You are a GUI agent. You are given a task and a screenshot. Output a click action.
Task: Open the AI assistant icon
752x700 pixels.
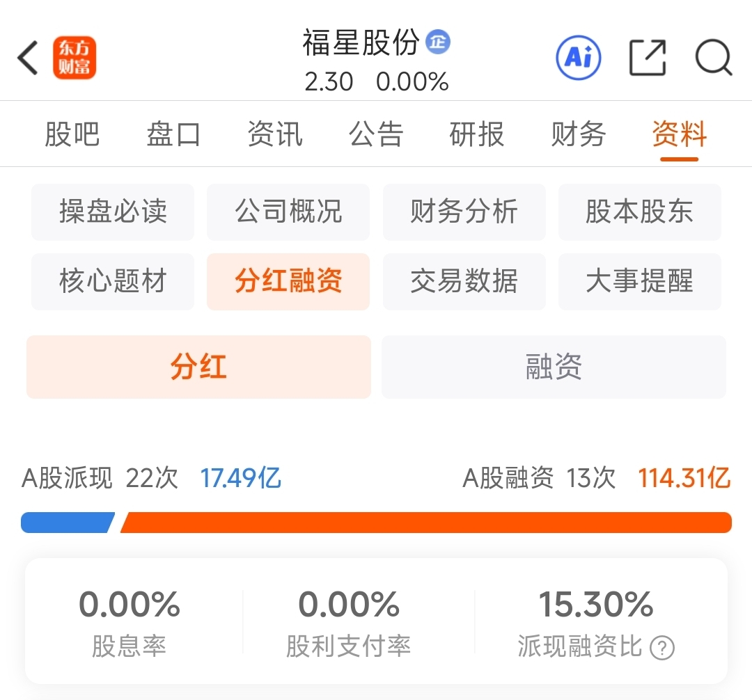point(578,57)
